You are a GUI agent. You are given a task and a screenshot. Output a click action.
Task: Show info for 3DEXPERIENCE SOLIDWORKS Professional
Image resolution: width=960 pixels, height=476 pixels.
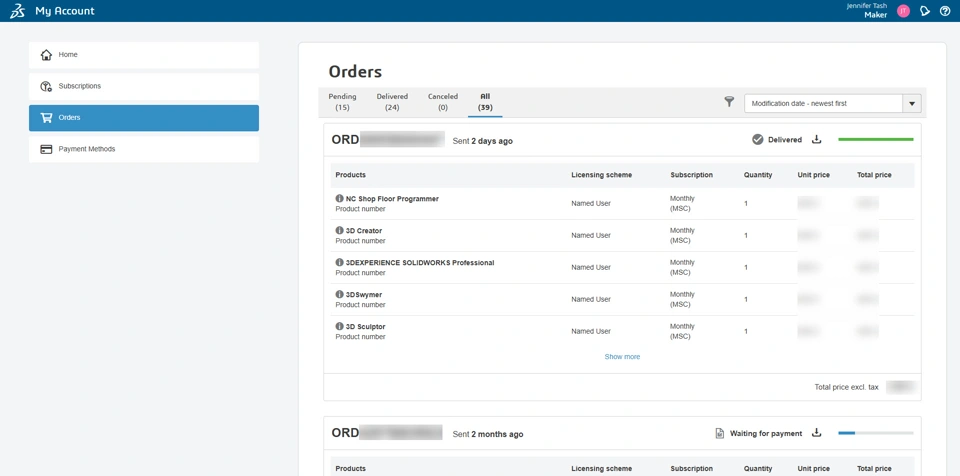339,262
